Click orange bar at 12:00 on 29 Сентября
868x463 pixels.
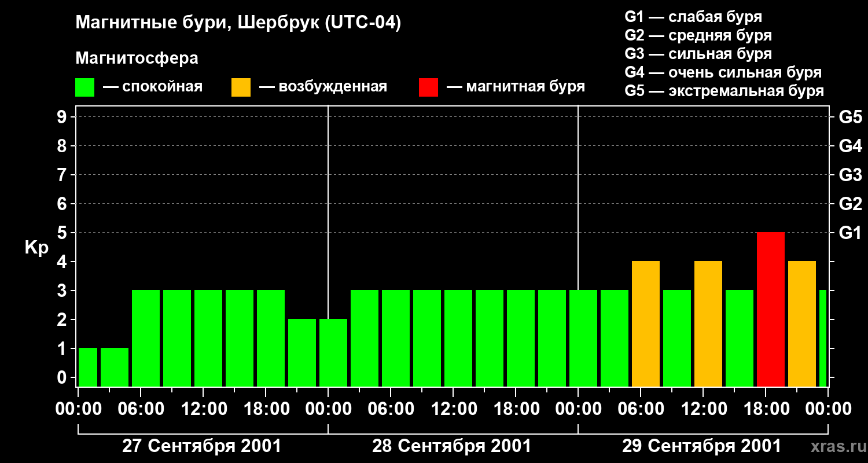tap(708, 324)
